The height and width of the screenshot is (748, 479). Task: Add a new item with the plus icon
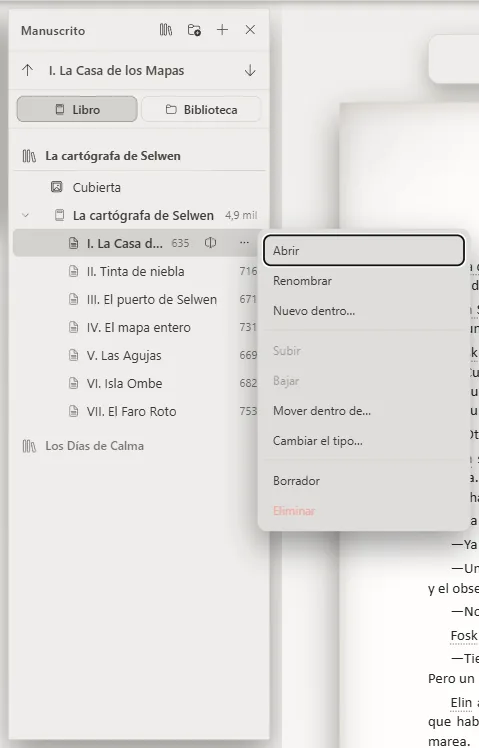(x=222, y=30)
